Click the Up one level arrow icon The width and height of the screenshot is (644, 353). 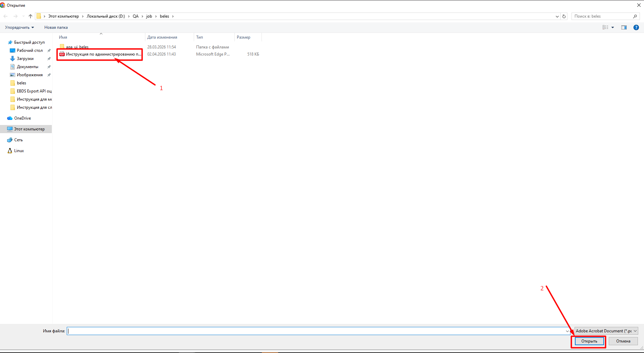[30, 16]
